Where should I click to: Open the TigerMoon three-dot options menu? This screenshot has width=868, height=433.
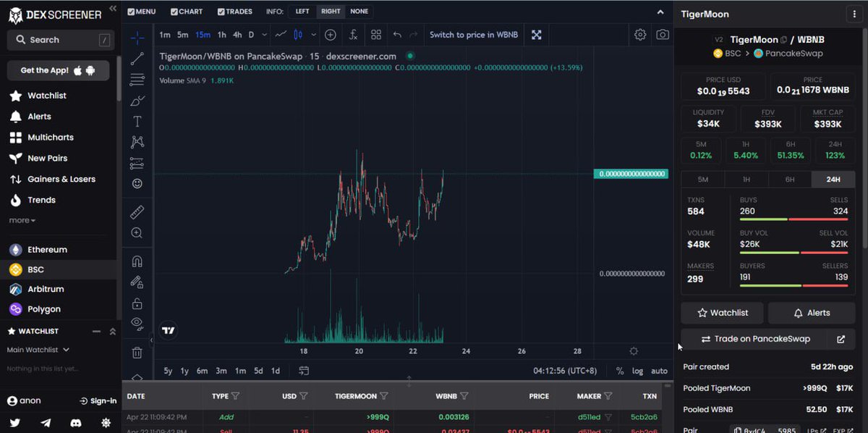pos(856,14)
